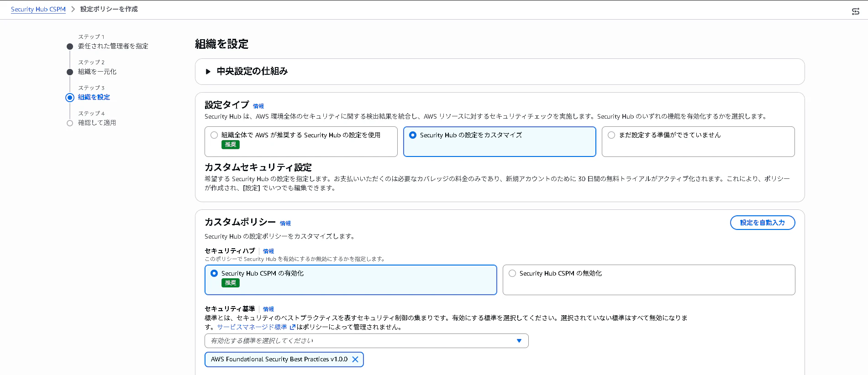Viewport: 868px width, 375px height.
Task: Click the 有効化する標準を選択してください field
Action: pyautogui.click(x=366, y=341)
